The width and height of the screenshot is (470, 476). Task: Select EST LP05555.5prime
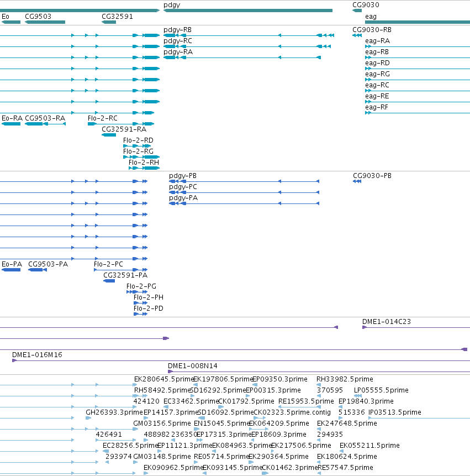[358, 396]
